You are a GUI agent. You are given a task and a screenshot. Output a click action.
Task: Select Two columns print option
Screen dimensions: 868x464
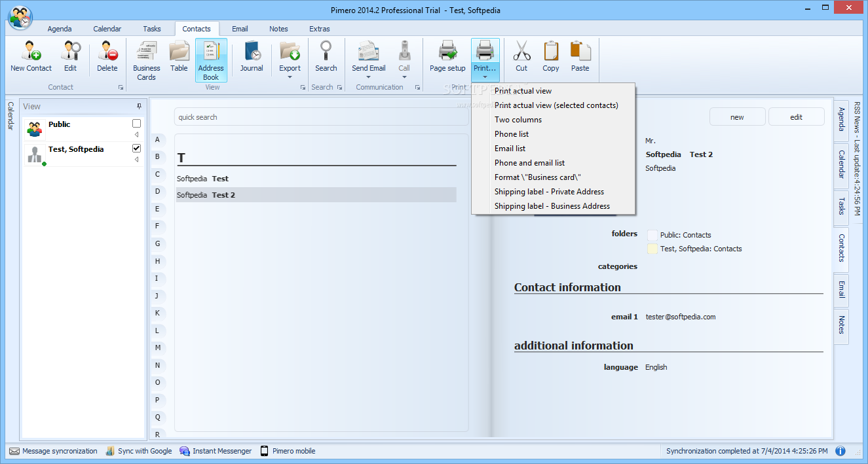click(553, 120)
